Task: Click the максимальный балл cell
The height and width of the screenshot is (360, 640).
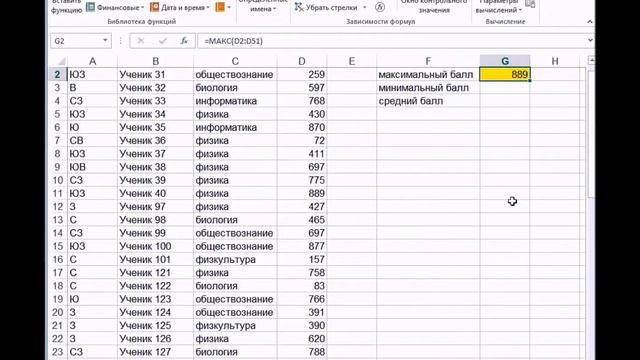Action: tap(428, 75)
